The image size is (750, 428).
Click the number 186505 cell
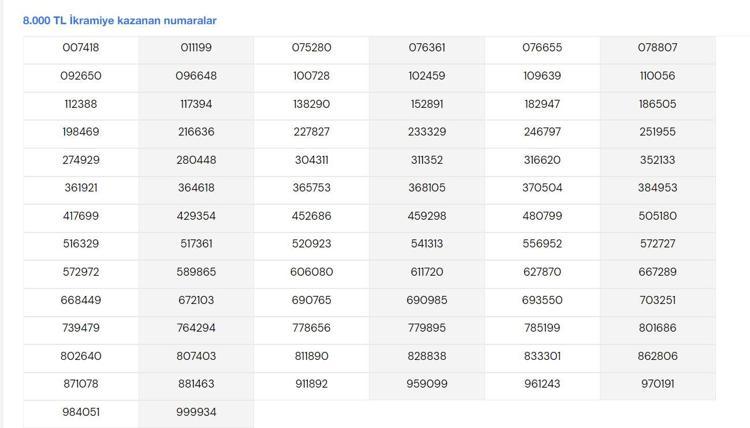pos(658,104)
